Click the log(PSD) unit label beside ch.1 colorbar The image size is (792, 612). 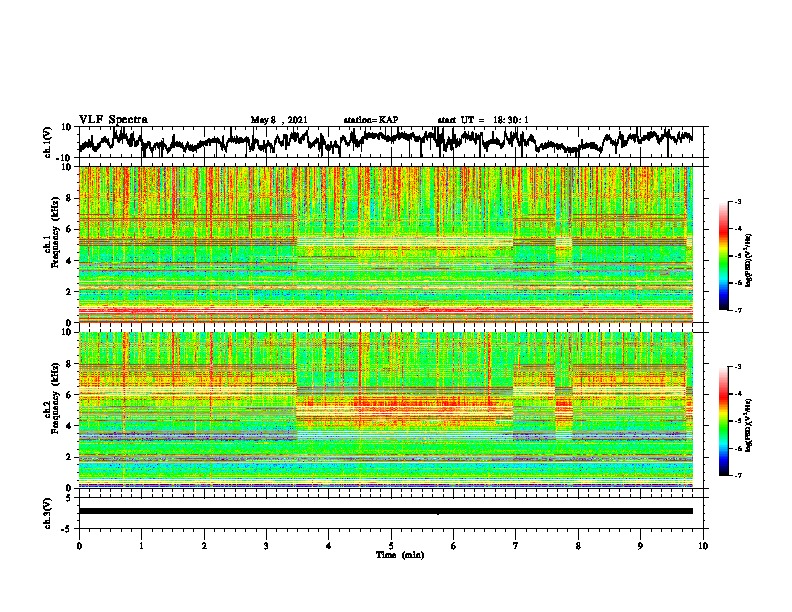point(749,261)
